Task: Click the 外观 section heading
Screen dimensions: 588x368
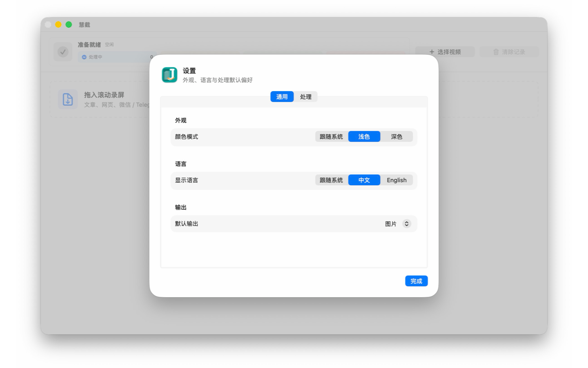Action: (x=180, y=120)
